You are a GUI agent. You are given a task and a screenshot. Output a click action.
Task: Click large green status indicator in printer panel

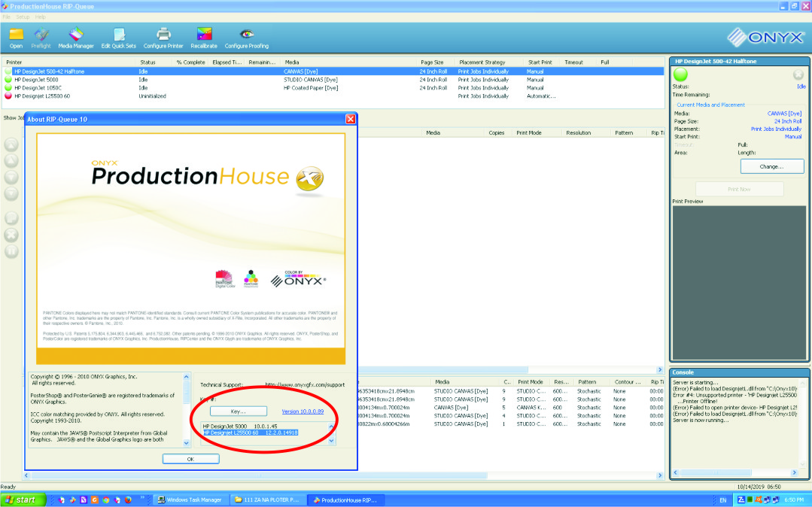coord(680,74)
